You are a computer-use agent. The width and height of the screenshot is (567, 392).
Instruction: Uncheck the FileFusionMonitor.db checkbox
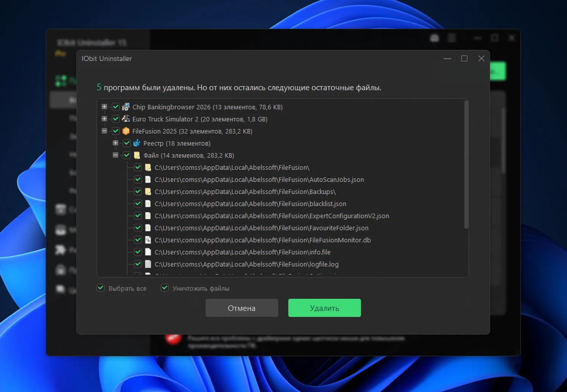(138, 240)
